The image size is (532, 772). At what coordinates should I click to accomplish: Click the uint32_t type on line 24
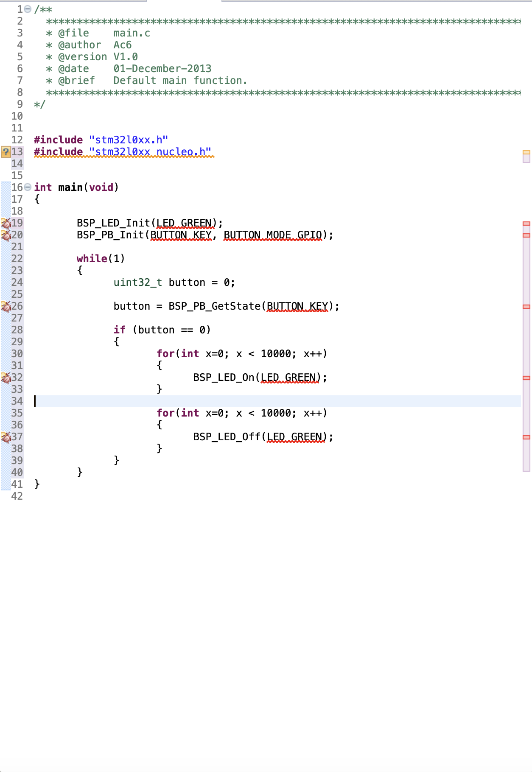[x=137, y=283]
